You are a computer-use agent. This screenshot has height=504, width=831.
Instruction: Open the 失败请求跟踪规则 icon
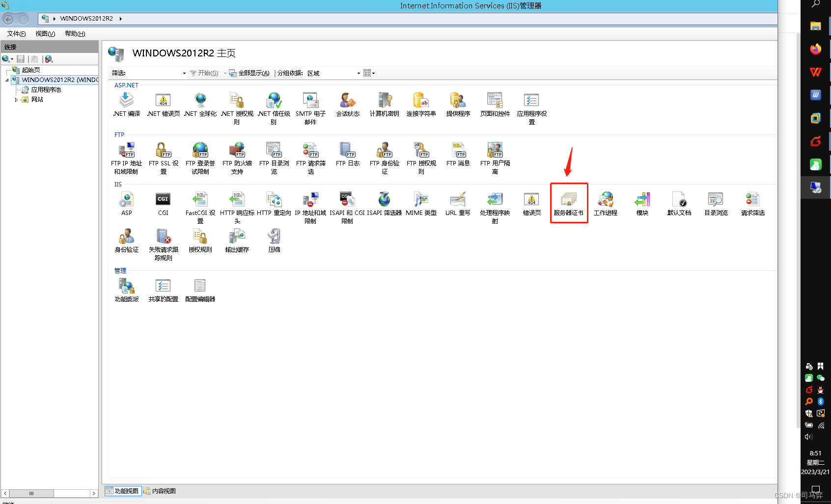coord(164,244)
